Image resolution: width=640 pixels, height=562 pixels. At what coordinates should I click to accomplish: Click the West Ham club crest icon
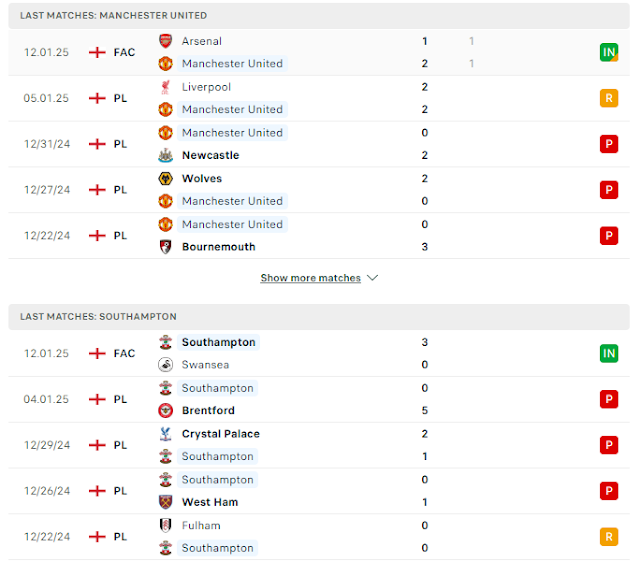(165, 502)
